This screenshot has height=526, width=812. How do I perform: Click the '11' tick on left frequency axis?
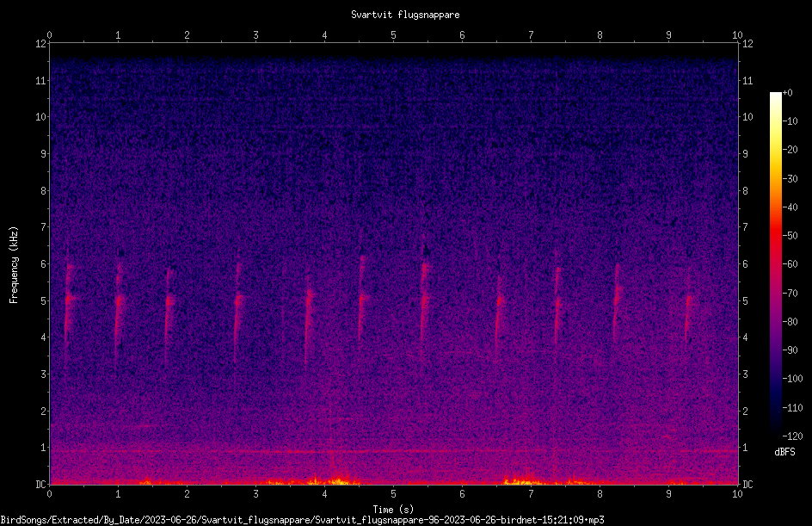pyautogui.click(x=40, y=80)
